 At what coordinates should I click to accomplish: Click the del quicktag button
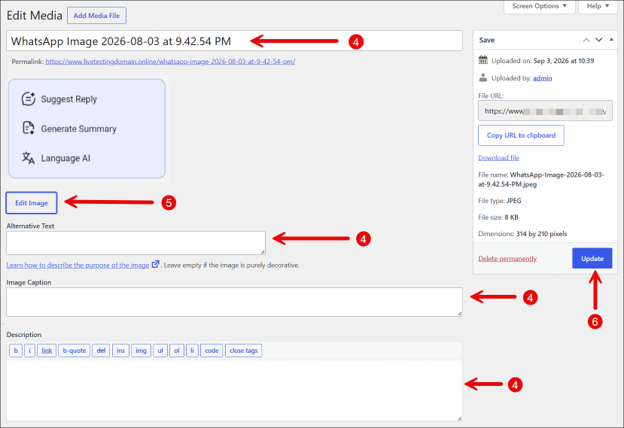pyautogui.click(x=101, y=351)
